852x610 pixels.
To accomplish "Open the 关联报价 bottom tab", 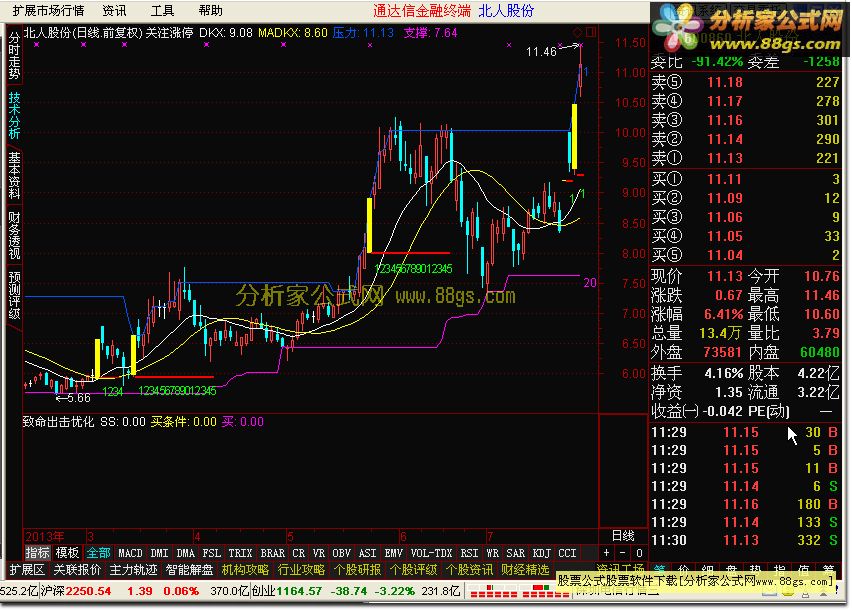I will point(77,570).
